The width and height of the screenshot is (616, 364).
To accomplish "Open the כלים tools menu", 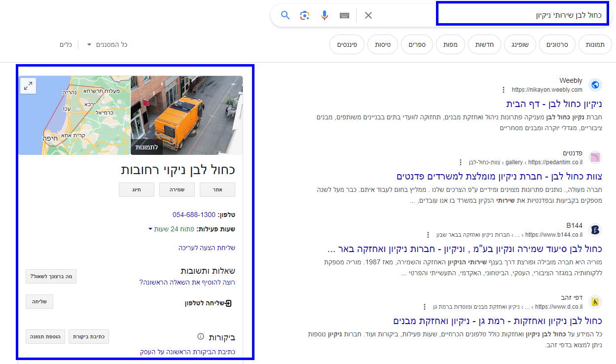I will point(66,45).
